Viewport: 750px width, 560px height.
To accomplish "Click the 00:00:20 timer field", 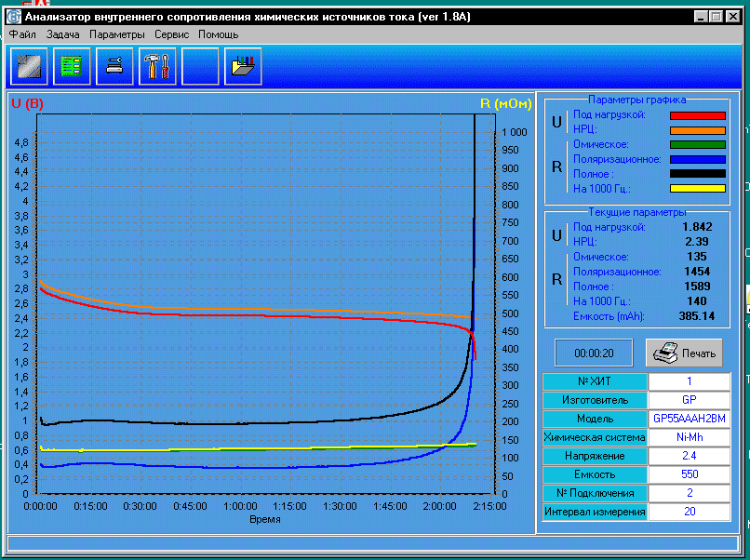I will (594, 353).
